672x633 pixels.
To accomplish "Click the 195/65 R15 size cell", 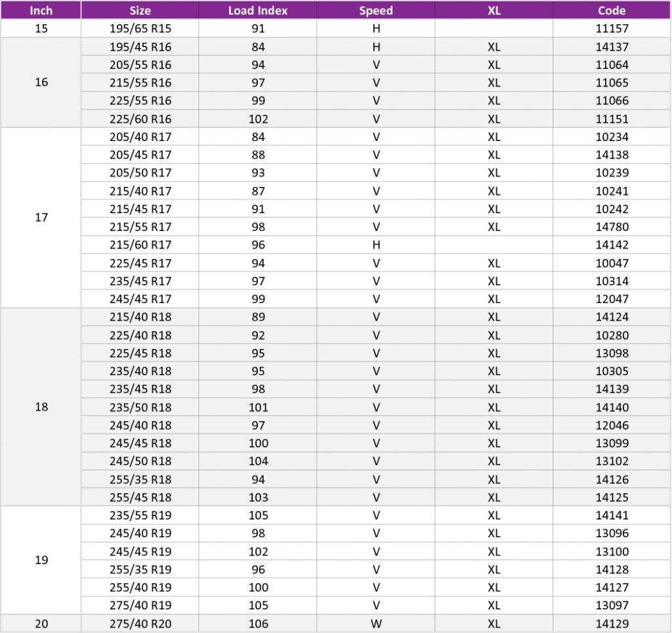I will (x=140, y=29).
